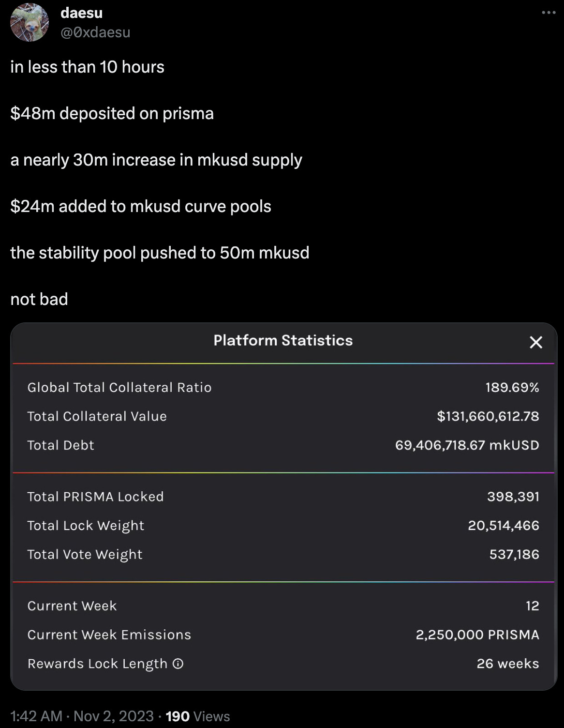
Task: Open daesu's sloth profile avatar
Action: 30,22
